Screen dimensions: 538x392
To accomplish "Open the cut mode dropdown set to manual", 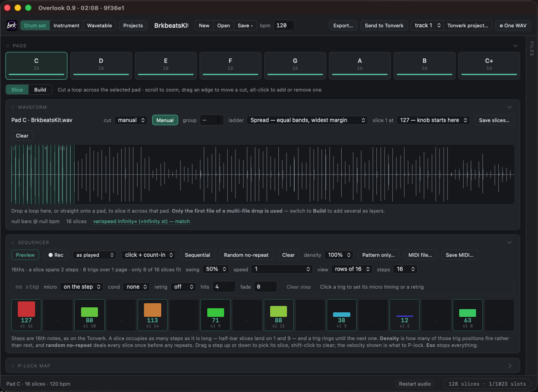I will coord(131,120).
